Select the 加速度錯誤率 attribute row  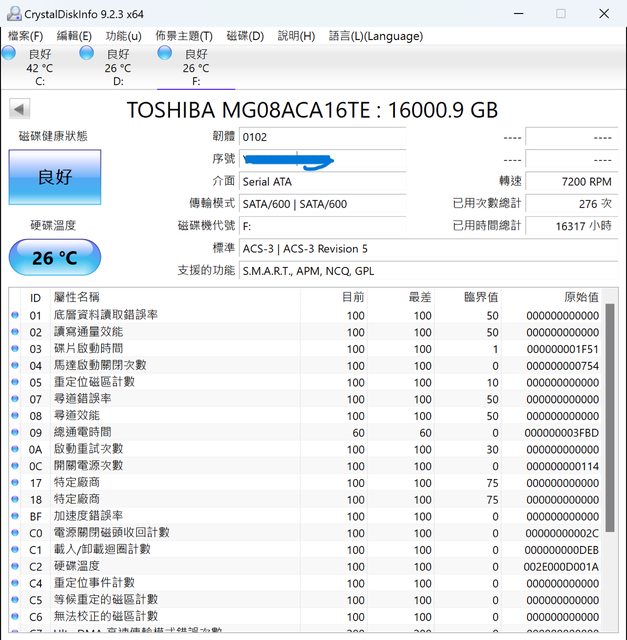(x=305, y=516)
